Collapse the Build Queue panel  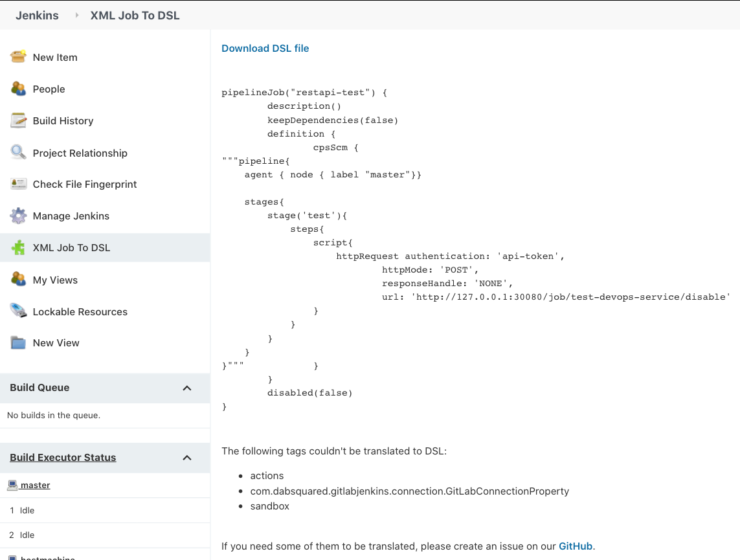(187, 388)
